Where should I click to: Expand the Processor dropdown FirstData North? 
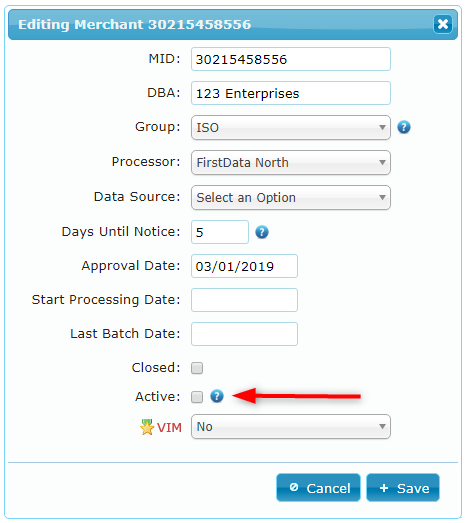click(x=291, y=162)
